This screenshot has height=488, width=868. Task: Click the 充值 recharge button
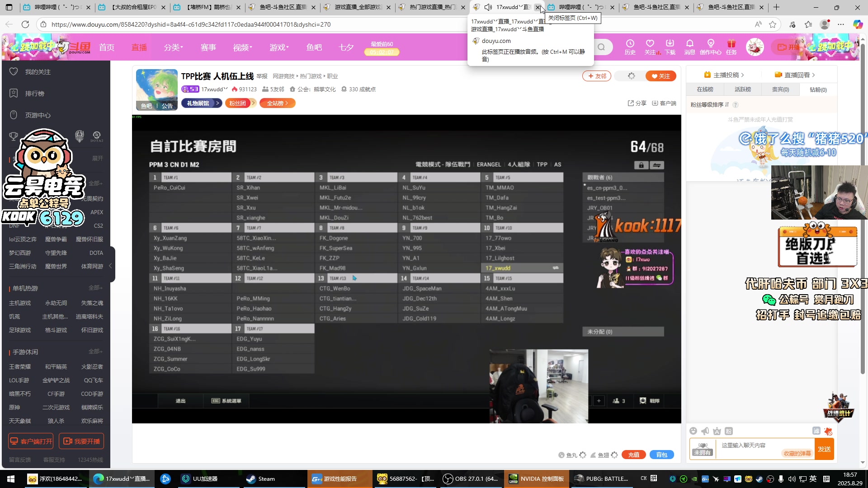[x=634, y=455]
